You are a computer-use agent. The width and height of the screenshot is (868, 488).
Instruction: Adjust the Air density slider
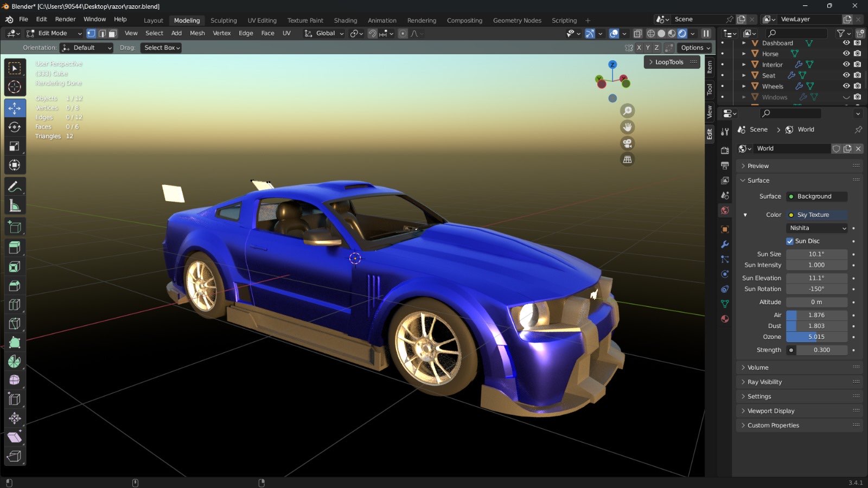pos(816,316)
